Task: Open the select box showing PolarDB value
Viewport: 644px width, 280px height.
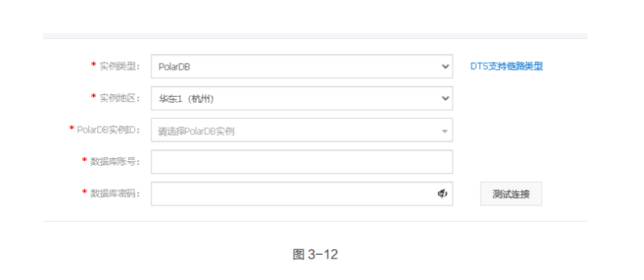Action: [302, 66]
